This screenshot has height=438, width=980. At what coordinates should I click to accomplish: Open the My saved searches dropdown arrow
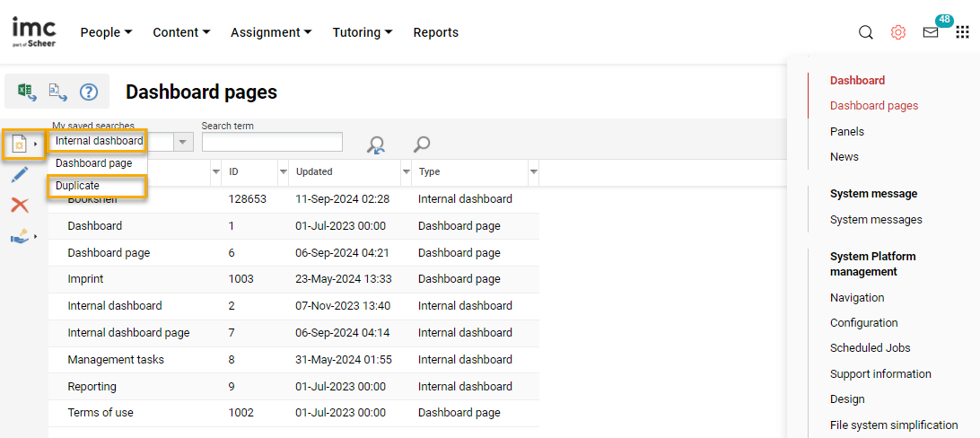(183, 142)
